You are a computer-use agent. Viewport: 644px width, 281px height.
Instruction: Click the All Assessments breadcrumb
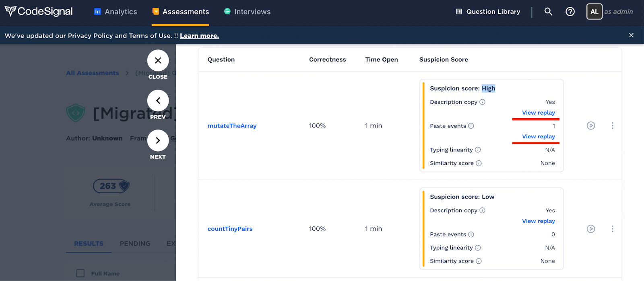coord(93,73)
